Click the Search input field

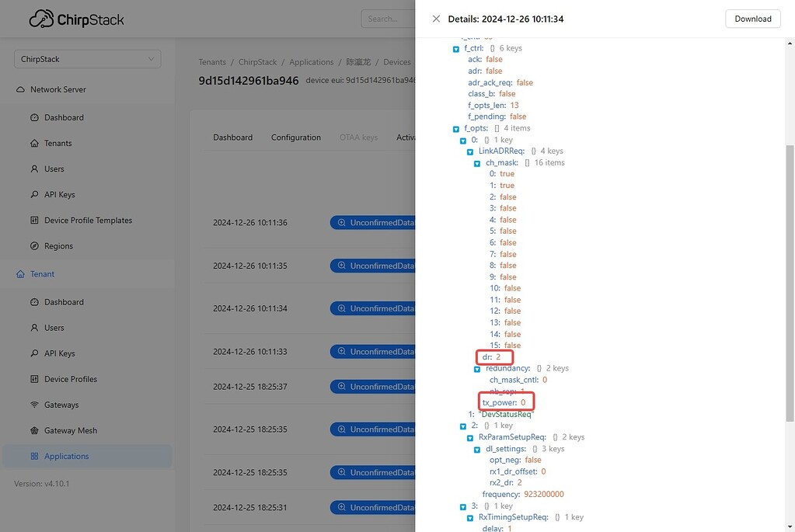(x=389, y=19)
